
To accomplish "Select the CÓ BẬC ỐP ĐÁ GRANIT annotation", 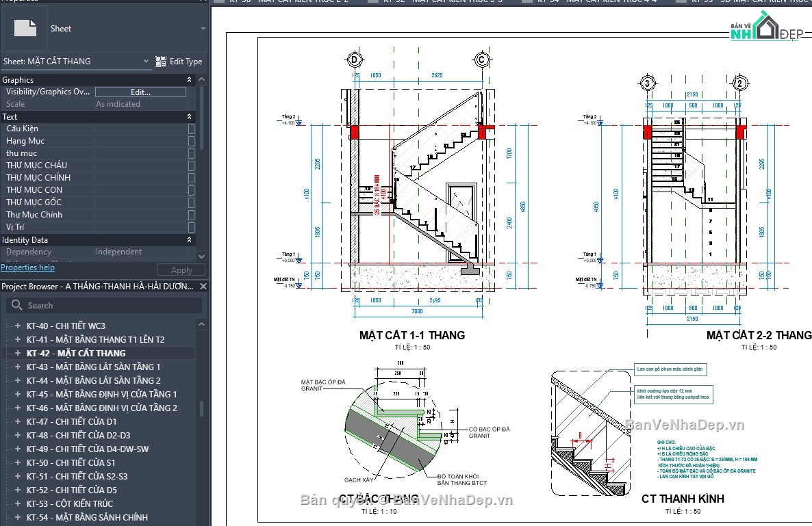I will coord(489,432).
